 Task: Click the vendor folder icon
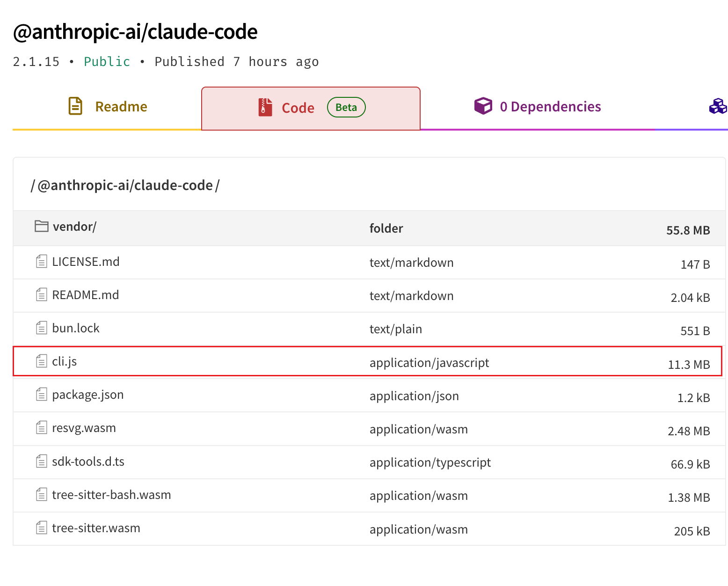click(41, 226)
